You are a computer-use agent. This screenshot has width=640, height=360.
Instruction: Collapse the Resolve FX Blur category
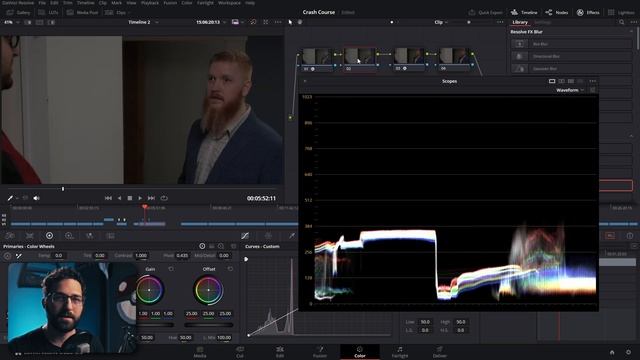[x=631, y=31]
